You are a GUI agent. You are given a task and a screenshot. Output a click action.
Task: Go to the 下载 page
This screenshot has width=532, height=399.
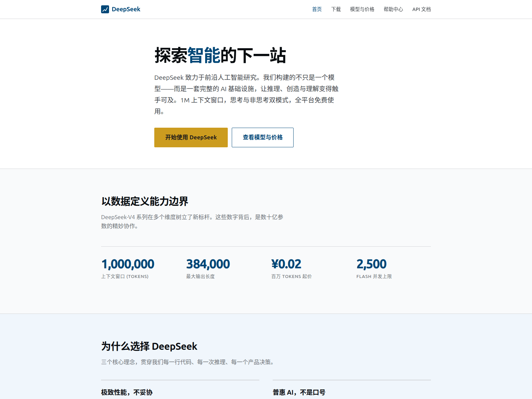point(336,9)
